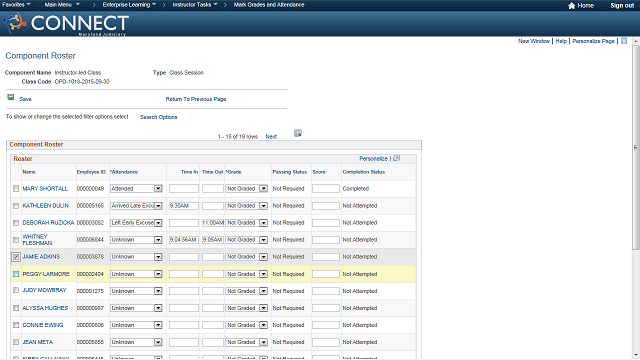
Task: Open the Attendance dropdown for Peggy Larmore
Action: pos(158,274)
